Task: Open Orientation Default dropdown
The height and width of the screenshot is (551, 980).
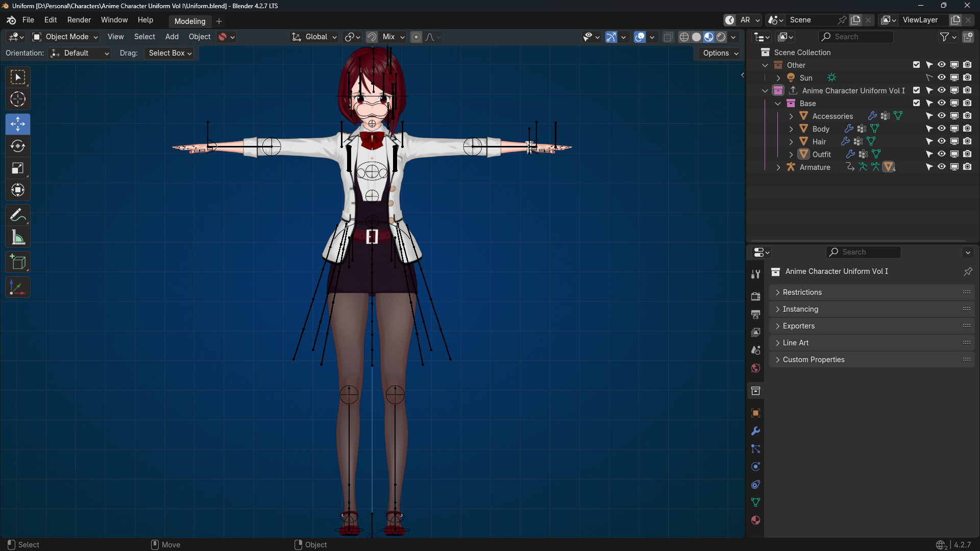Action: (79, 53)
